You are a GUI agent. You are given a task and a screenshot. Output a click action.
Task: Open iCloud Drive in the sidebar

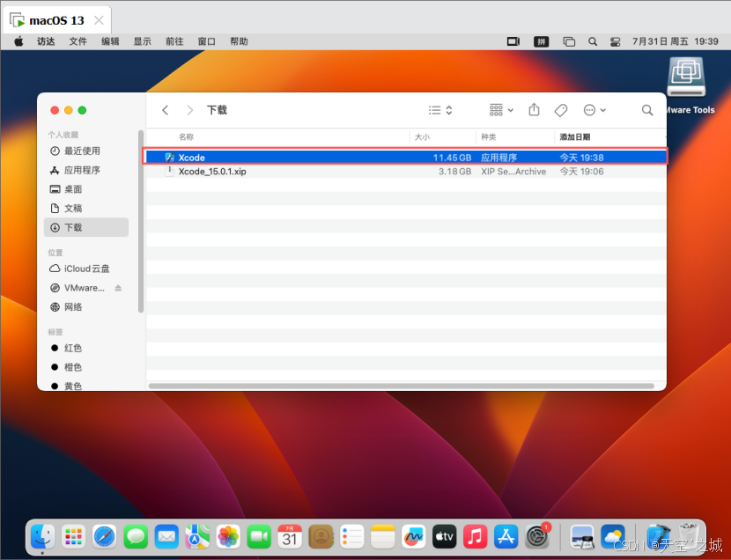point(86,269)
